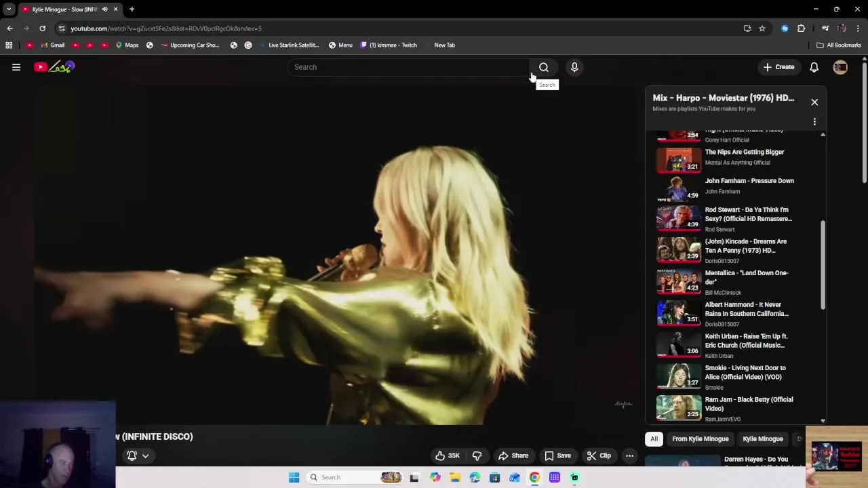Open the Chrome extensions puzzle menu
Image resolution: width=868 pixels, height=488 pixels.
click(x=802, y=28)
